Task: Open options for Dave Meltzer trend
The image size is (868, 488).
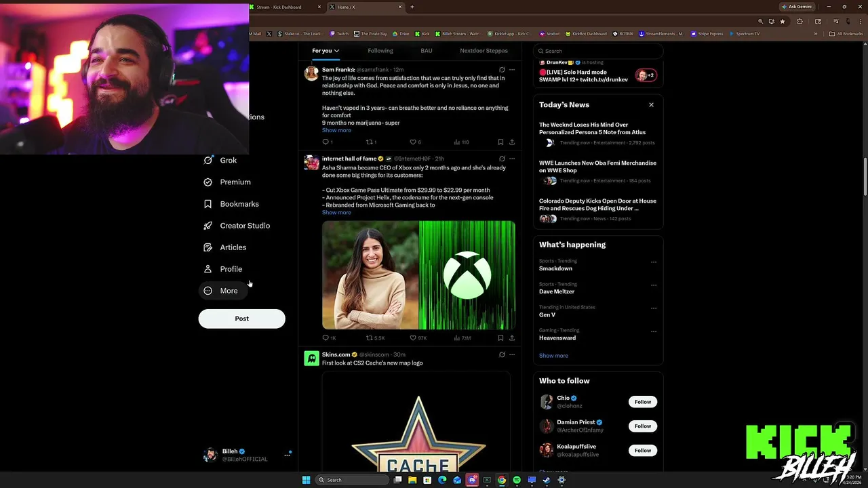Action: 654,285
